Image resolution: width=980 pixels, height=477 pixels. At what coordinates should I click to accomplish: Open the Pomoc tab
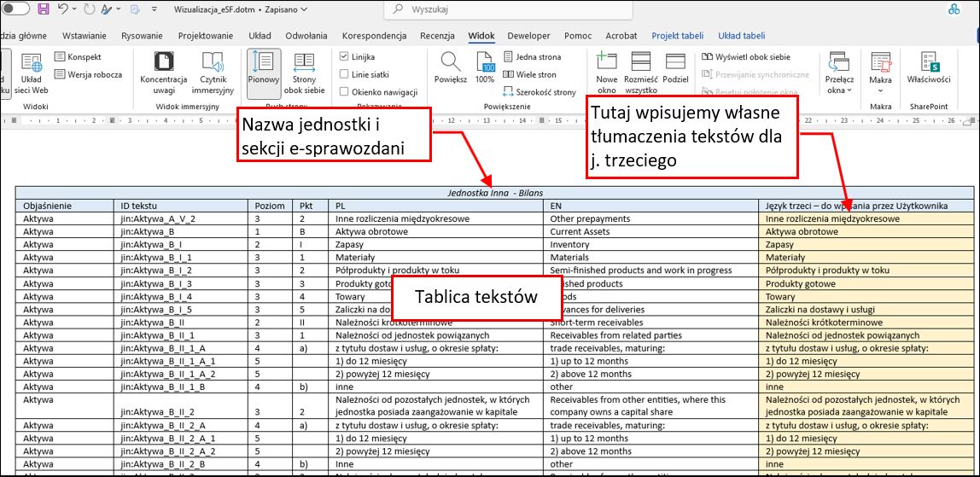578,36
